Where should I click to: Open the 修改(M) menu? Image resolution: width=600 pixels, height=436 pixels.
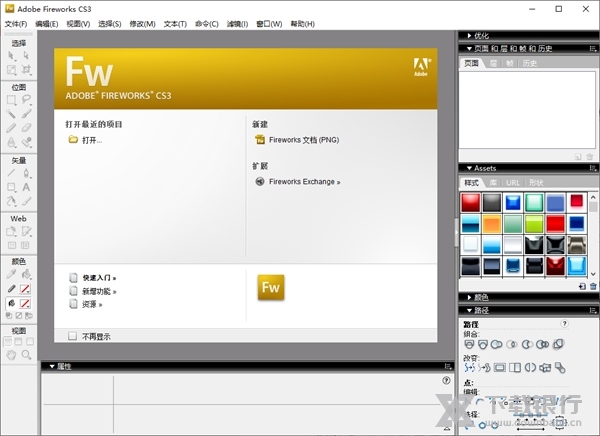[x=143, y=23]
